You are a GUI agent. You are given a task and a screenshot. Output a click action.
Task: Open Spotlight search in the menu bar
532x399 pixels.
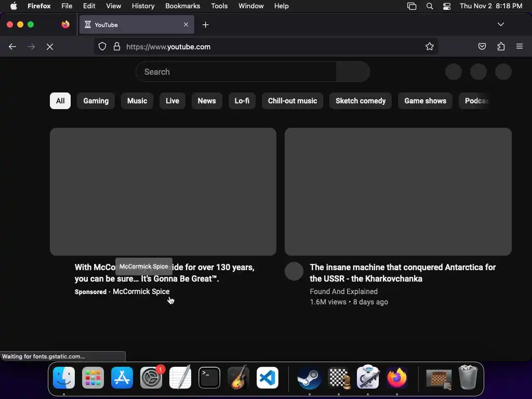[430, 6]
